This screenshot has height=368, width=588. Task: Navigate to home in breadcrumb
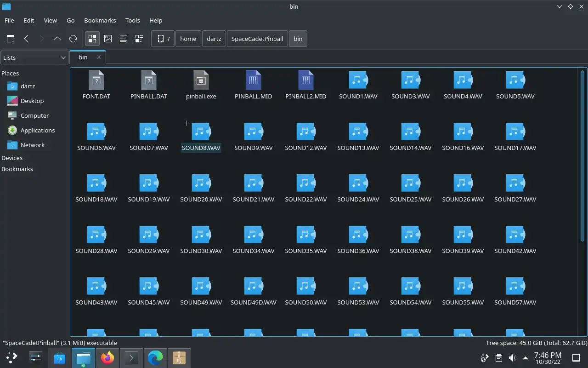(188, 39)
